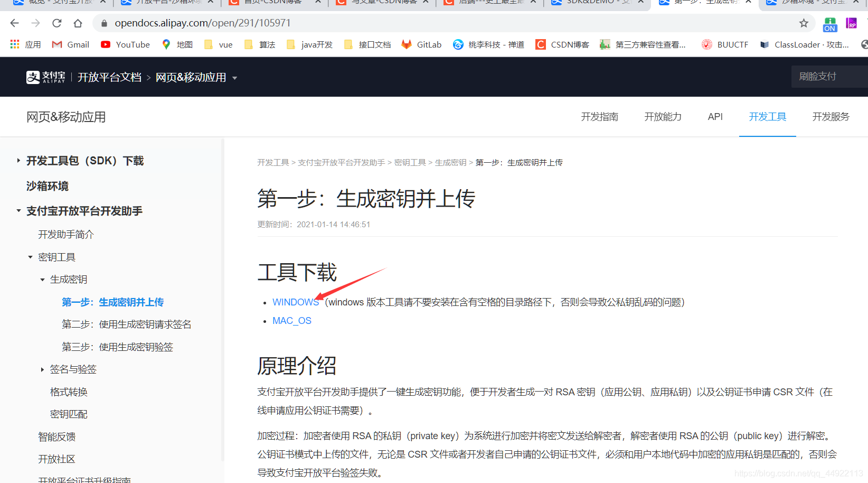
Task: Open the BUUCTF bookmark
Action: click(x=725, y=44)
